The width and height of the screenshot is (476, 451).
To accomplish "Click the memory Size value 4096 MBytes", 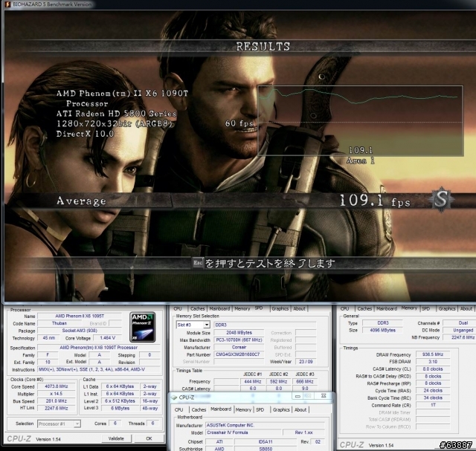I will (383, 331).
